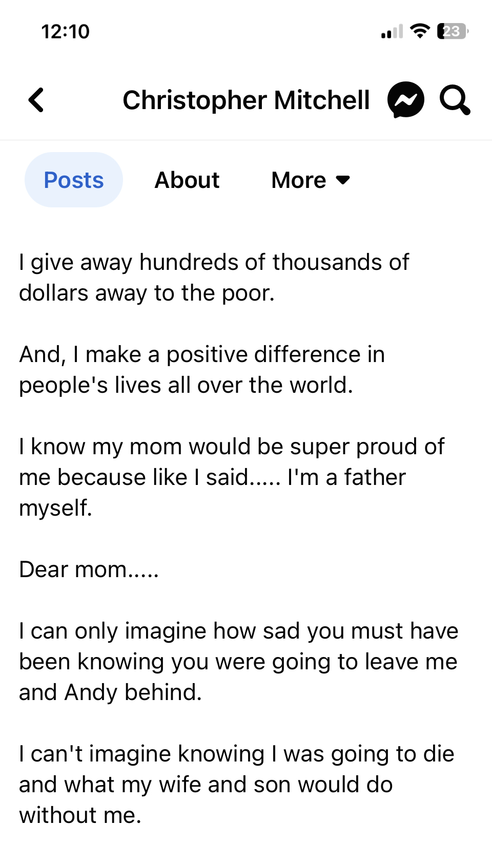
Task: Tap the 'positive difference' paragraph
Action: coord(202,370)
